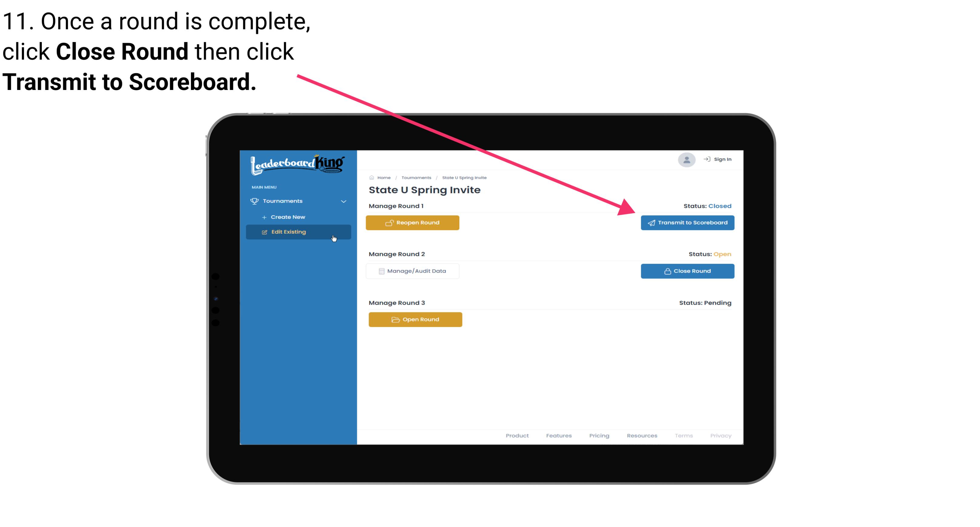
Task: Click the Pricing footer link
Action: coord(598,436)
